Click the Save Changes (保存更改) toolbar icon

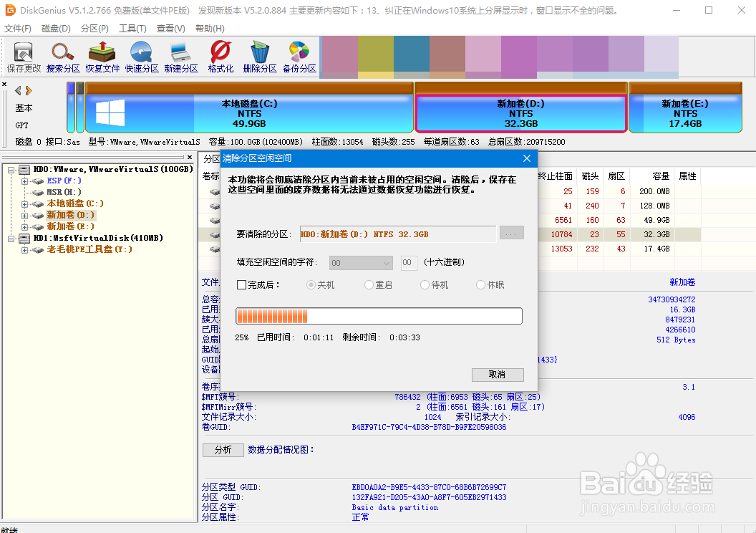[24, 57]
